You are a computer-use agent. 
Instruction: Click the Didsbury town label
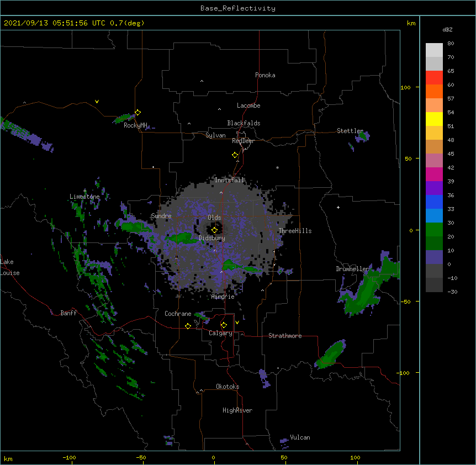(211, 238)
